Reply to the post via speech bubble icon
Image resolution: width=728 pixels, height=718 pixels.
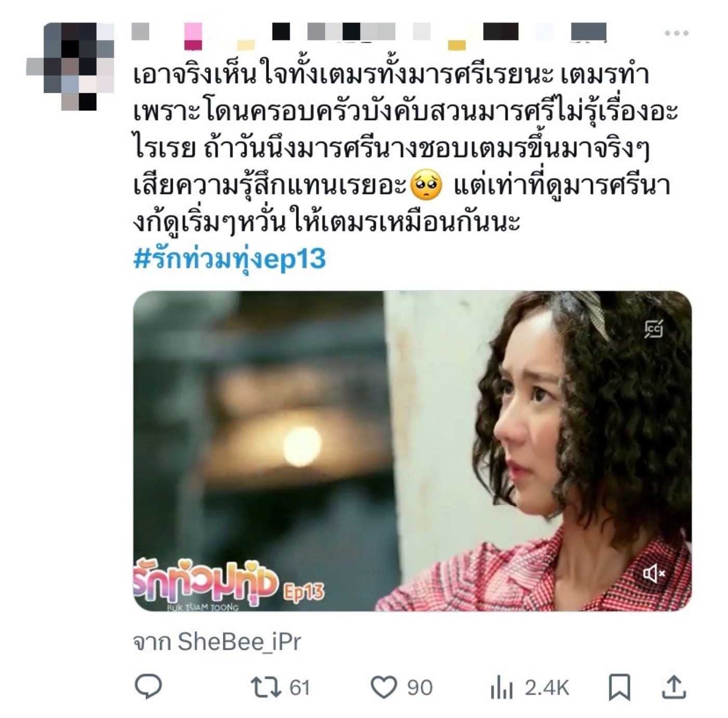pyautogui.click(x=148, y=687)
